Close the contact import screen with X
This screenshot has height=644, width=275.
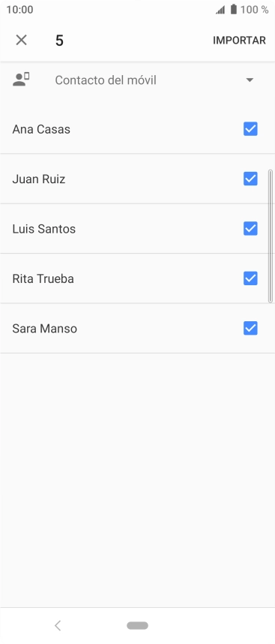coord(21,41)
